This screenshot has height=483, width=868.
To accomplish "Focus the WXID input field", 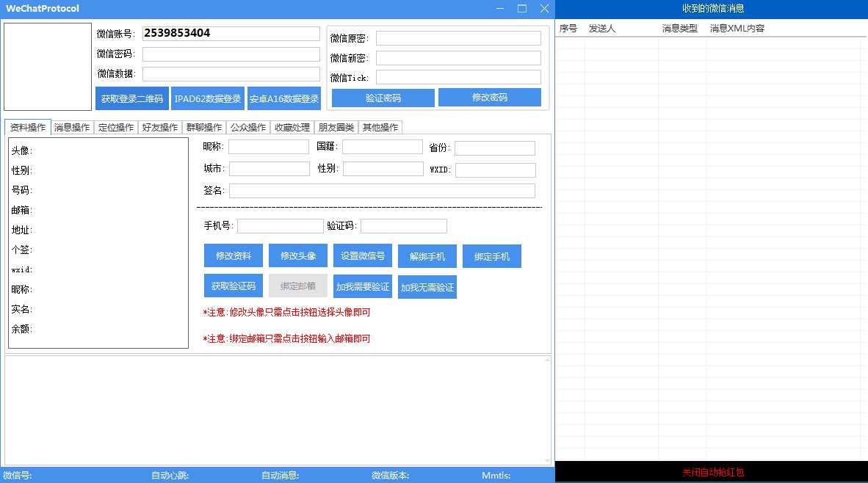I will click(496, 170).
